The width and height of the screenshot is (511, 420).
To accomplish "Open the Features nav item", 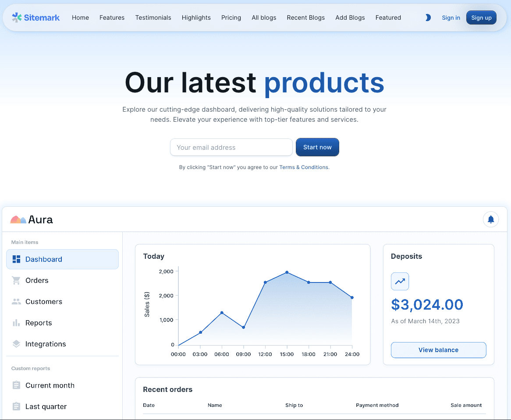I will point(112,18).
